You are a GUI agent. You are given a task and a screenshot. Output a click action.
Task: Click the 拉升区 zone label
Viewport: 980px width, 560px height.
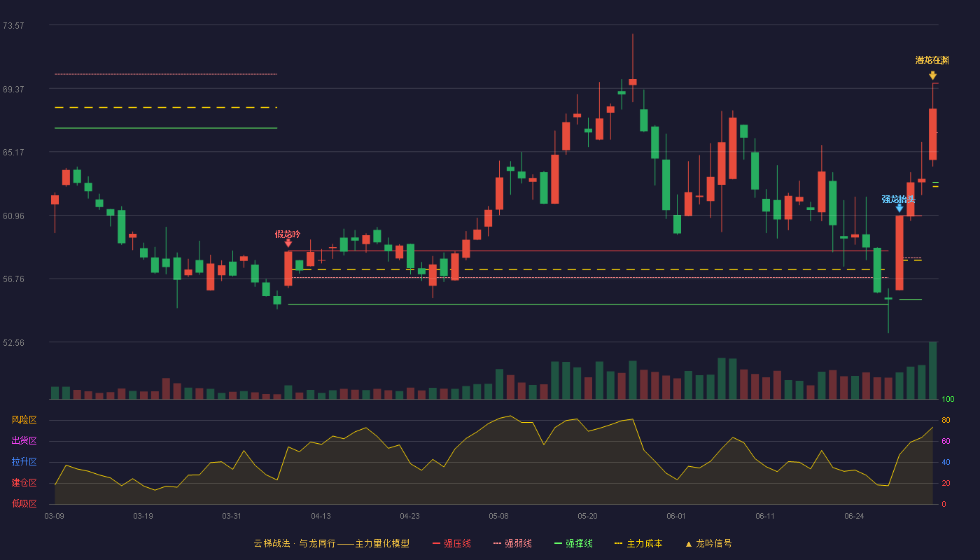click(x=24, y=462)
